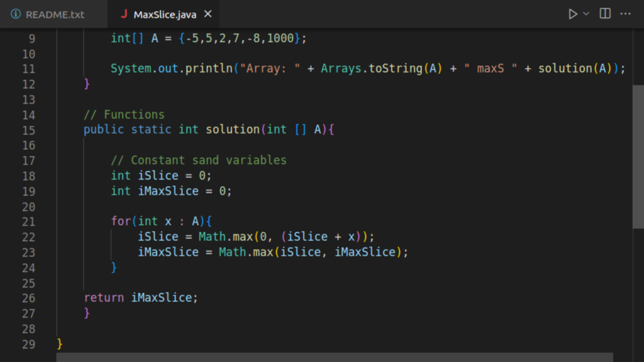Viewport: 644px width, 362px height.
Task: Click the horizontal scrollbar at the bottom
Action: (x=333, y=357)
